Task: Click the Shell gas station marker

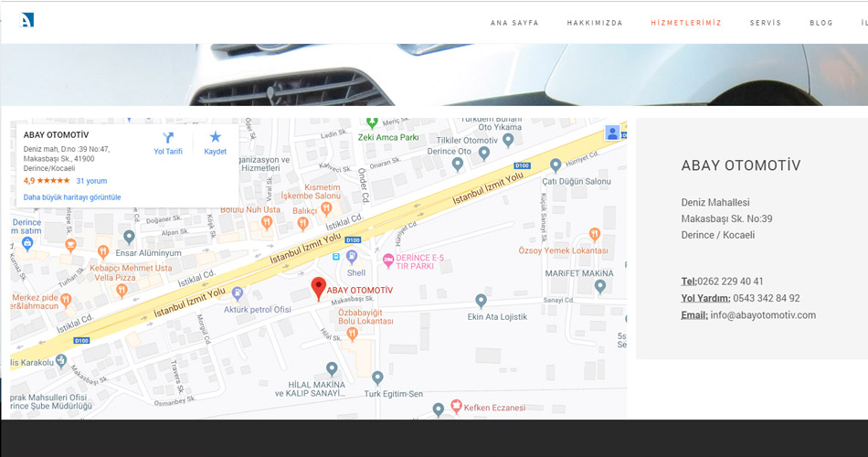Action: tap(352, 257)
